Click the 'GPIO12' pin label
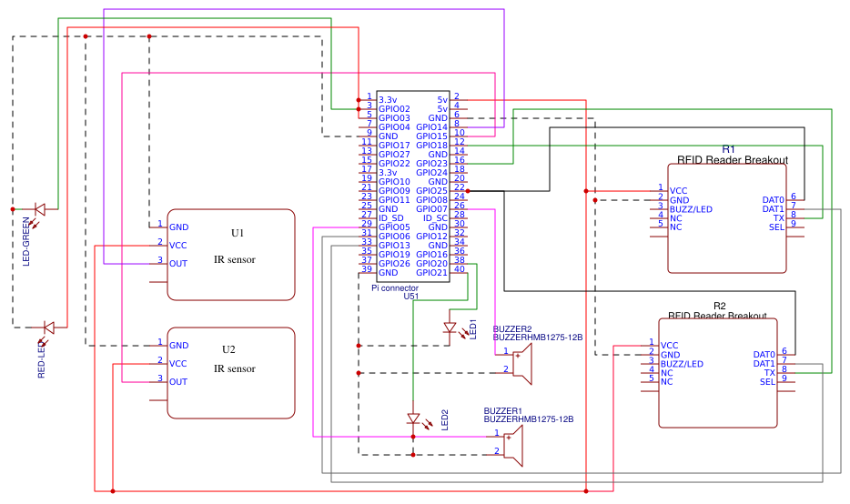 tap(431, 237)
